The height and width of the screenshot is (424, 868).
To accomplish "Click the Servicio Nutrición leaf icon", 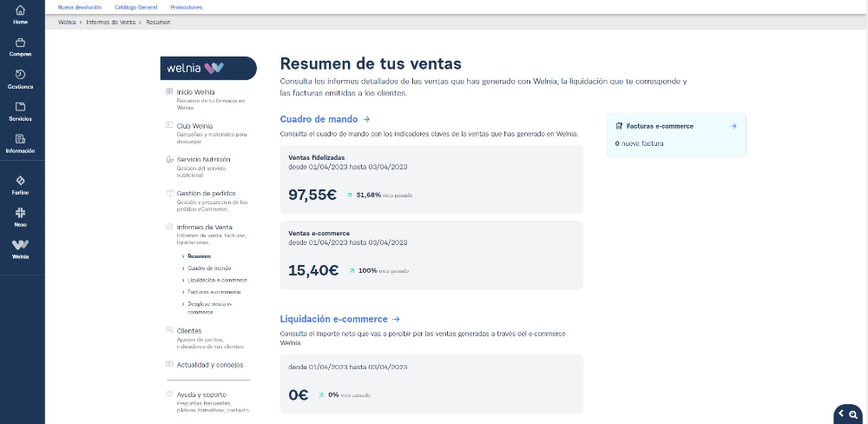I will click(169, 159).
